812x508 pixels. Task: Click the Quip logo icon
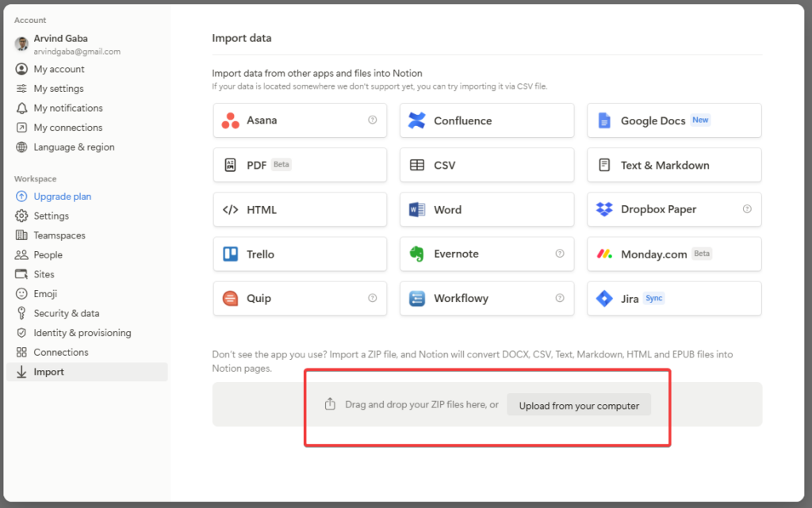point(231,299)
